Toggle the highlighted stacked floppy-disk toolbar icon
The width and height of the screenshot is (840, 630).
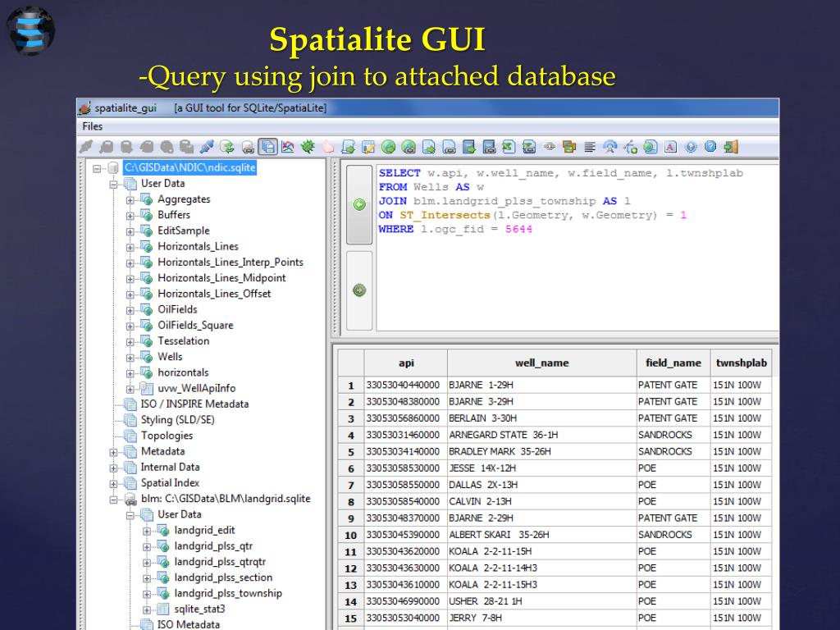[268, 146]
